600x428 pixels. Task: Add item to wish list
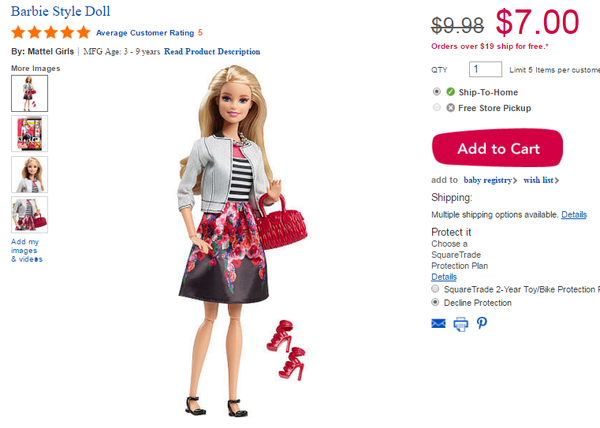coord(541,180)
